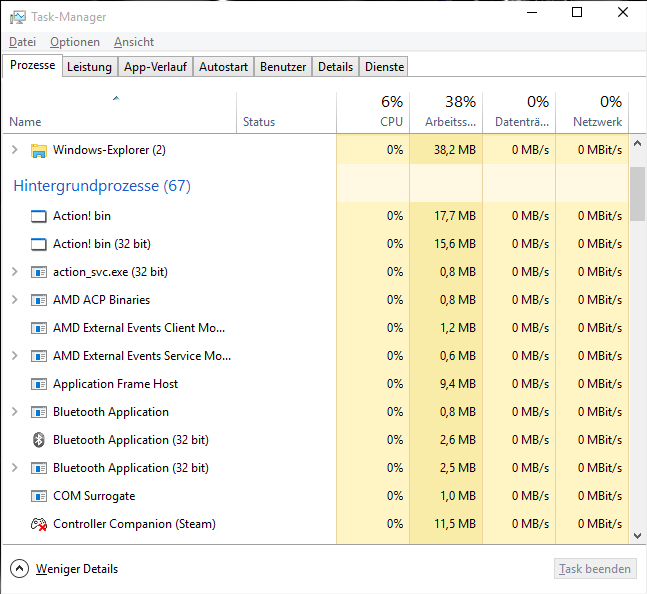This screenshot has height=594, width=647.
Task: Click the Action! bin (32 bit) icon
Action: click(39, 244)
